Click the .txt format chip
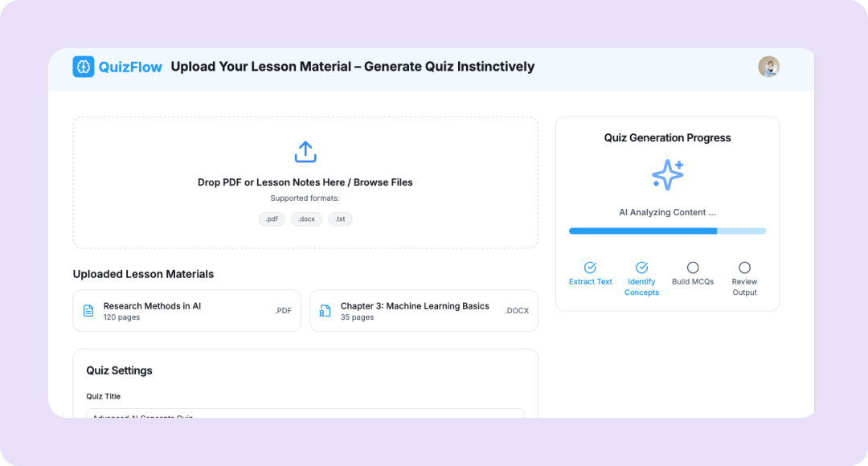 [340, 219]
